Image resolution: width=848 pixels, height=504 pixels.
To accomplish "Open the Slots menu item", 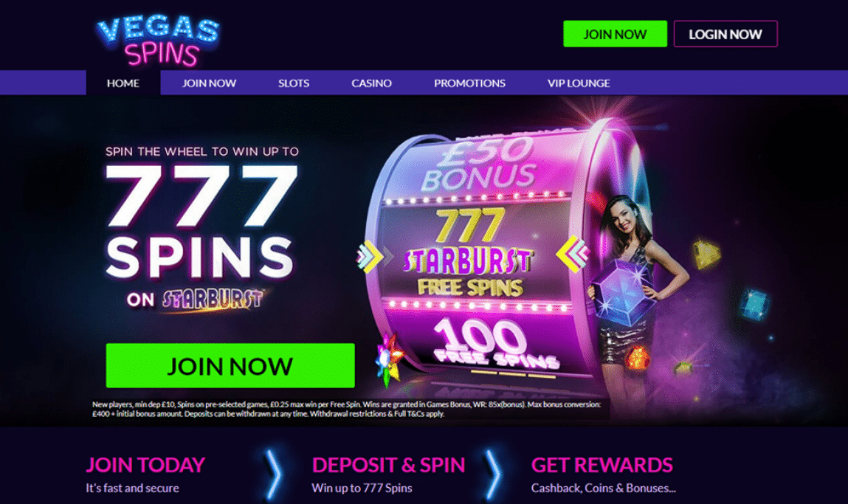I will [294, 83].
